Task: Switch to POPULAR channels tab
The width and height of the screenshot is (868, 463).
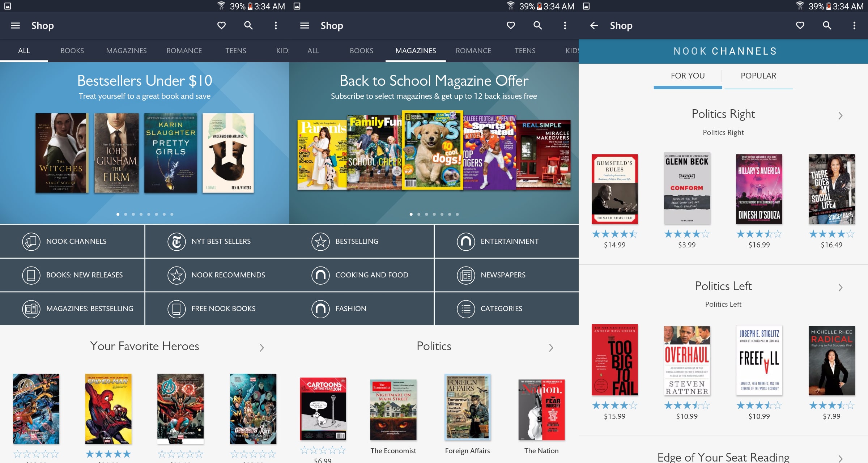Action: click(x=758, y=76)
